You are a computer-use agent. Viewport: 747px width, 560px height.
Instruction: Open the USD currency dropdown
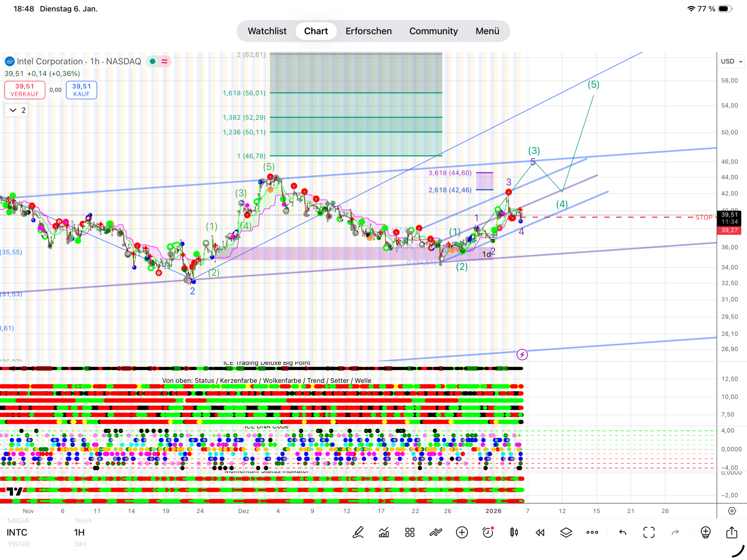coord(731,62)
